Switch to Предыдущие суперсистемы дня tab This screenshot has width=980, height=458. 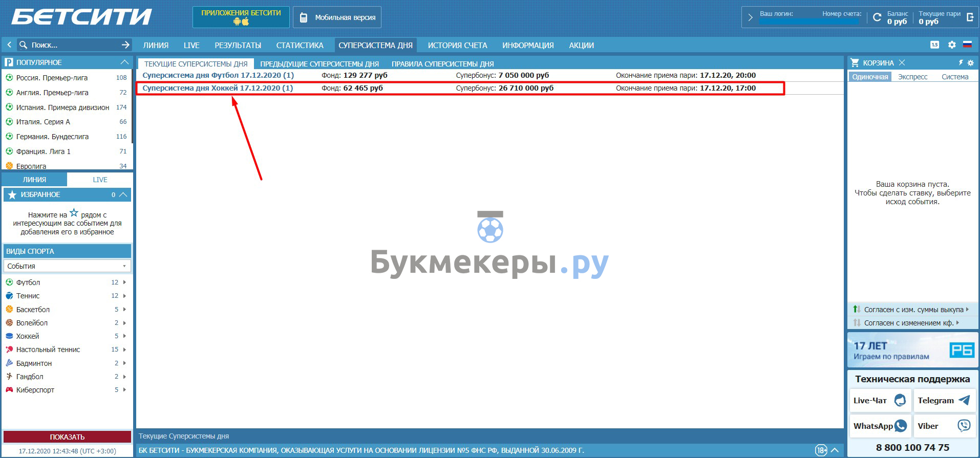point(319,64)
